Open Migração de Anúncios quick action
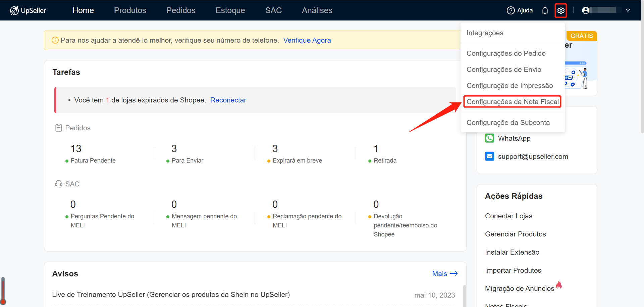The width and height of the screenshot is (644, 307). (x=520, y=289)
